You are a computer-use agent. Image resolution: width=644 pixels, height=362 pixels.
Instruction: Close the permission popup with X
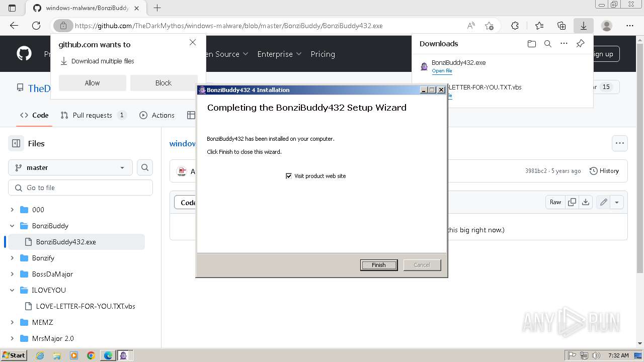193,43
